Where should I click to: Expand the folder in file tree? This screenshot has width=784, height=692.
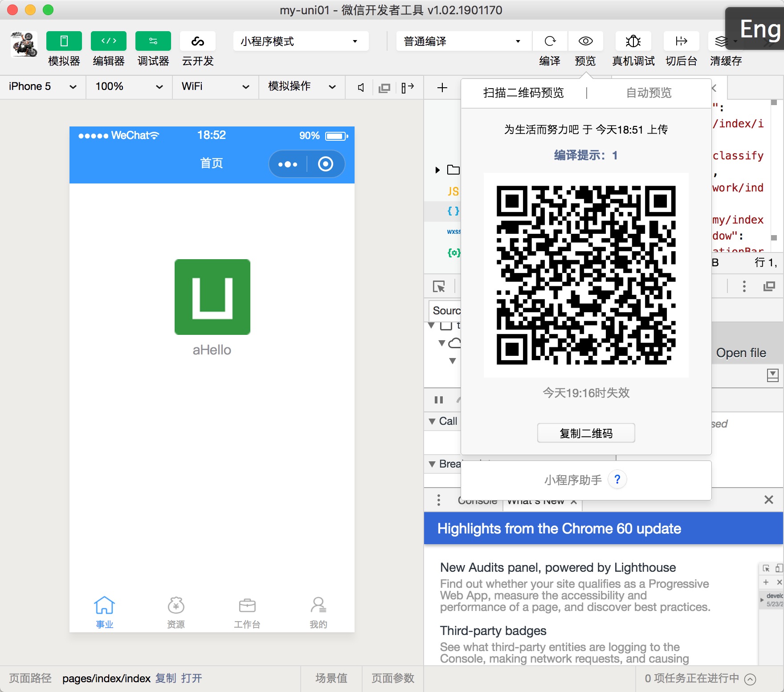(x=437, y=170)
